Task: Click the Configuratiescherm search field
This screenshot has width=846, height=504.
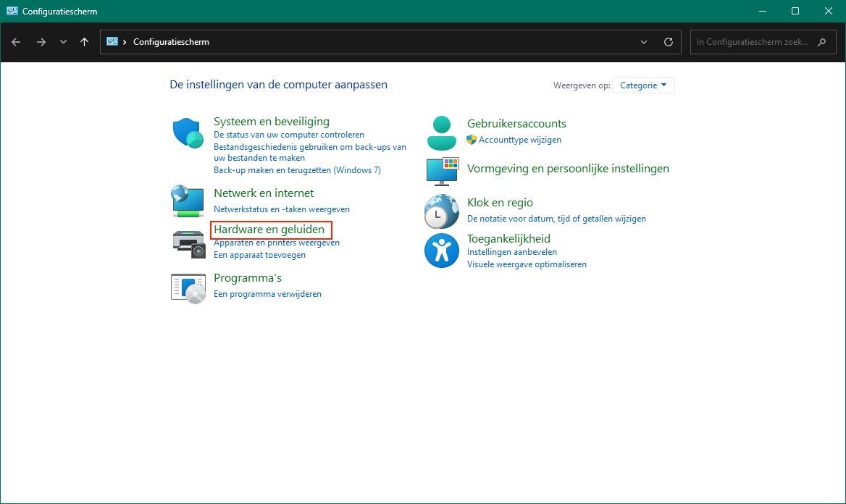Action: click(x=752, y=42)
